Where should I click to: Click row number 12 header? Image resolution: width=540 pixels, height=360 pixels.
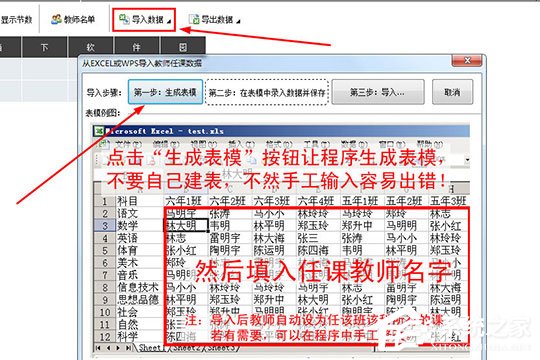[104, 337]
